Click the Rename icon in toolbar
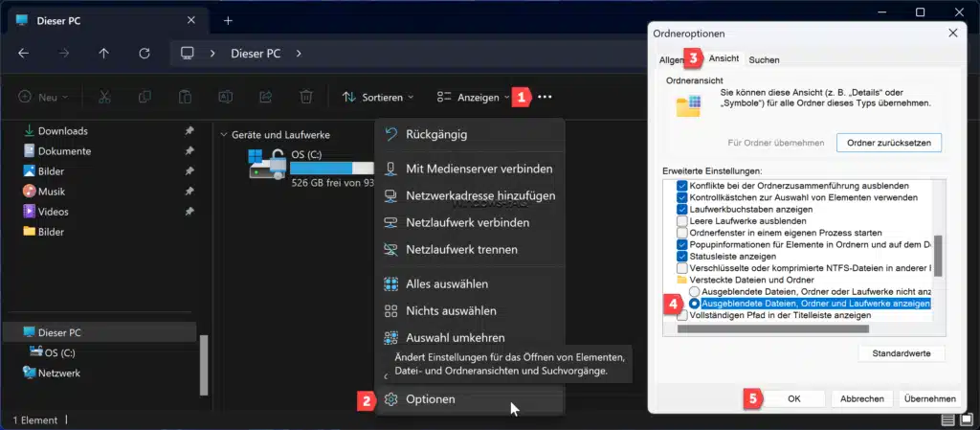 (x=225, y=97)
